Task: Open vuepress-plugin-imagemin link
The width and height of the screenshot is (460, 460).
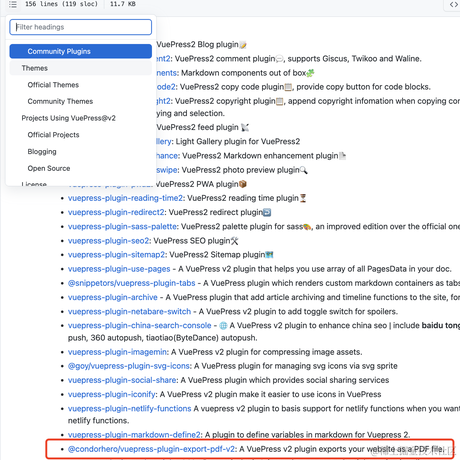Action: 117,352
